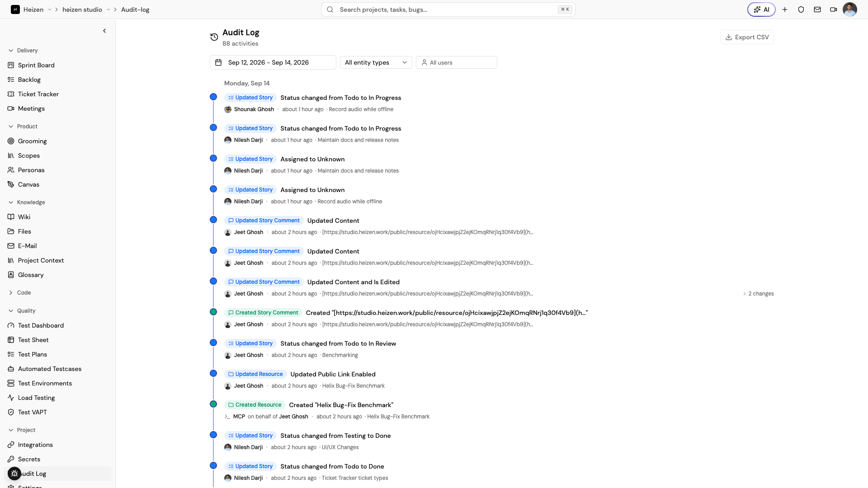Viewport: 868px width, 488px height.
Task: Go to Test Dashboard
Action: [x=41, y=325]
